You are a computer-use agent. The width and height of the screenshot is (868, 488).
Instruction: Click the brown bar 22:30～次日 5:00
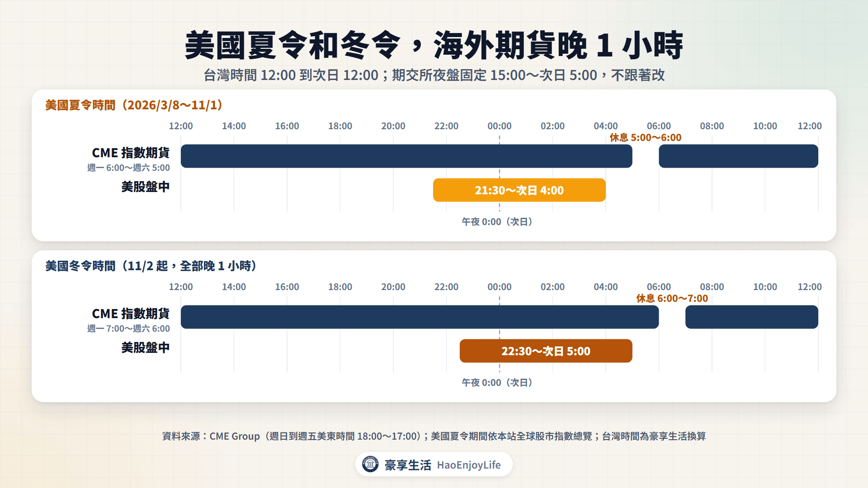pyautogui.click(x=546, y=351)
